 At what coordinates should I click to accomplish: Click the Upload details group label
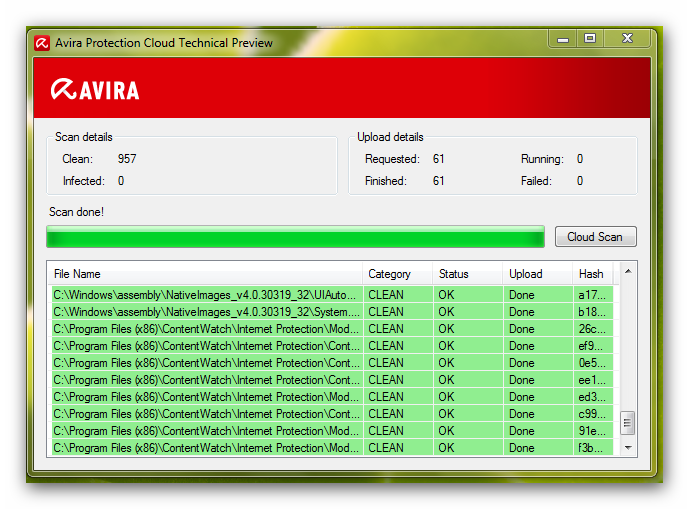390,137
